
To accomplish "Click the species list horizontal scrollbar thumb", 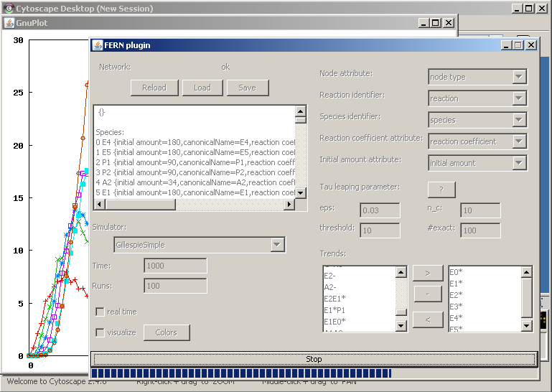I will pos(141,205).
